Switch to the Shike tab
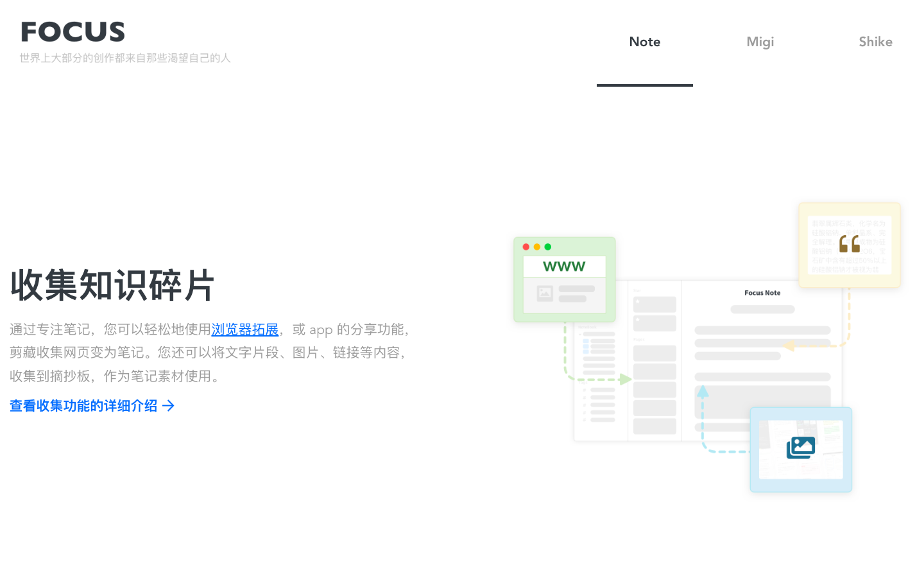The height and width of the screenshot is (578, 924). click(x=876, y=42)
